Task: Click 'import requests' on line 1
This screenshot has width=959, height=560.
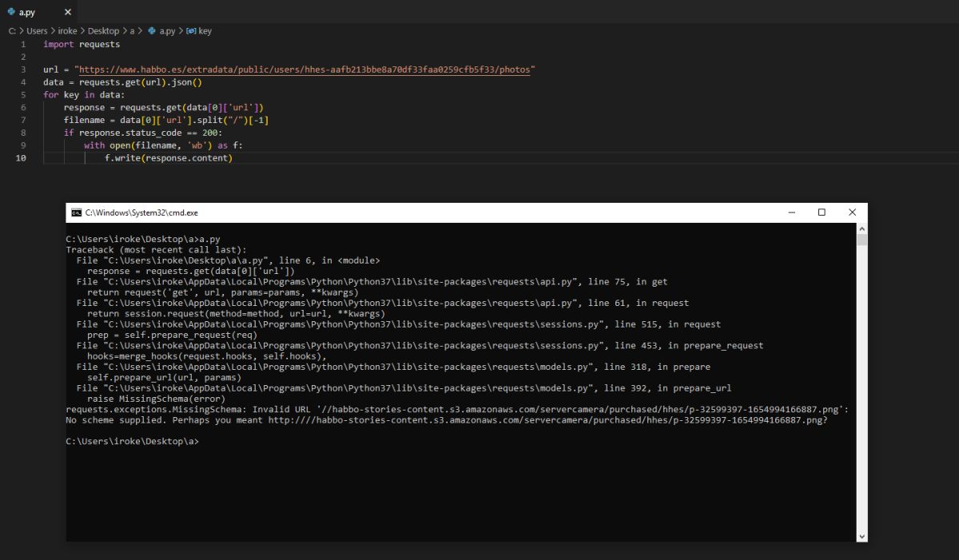Action: click(x=82, y=44)
